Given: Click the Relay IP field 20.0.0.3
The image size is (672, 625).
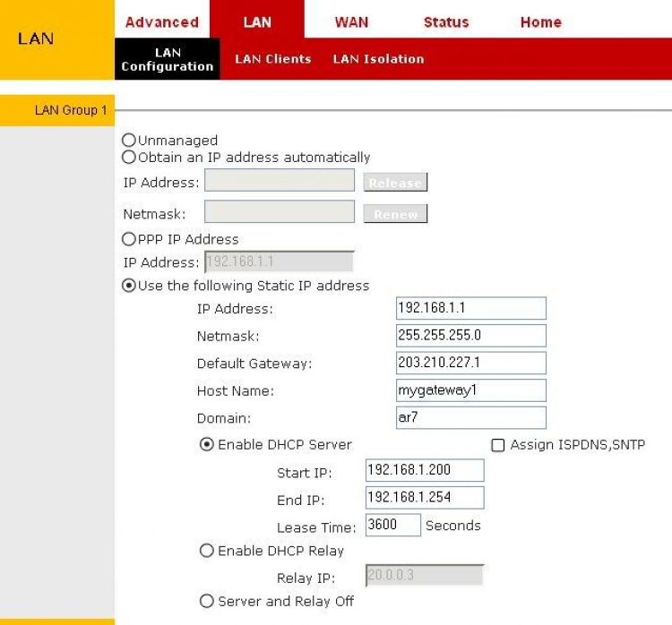Looking at the screenshot, I should (425, 576).
